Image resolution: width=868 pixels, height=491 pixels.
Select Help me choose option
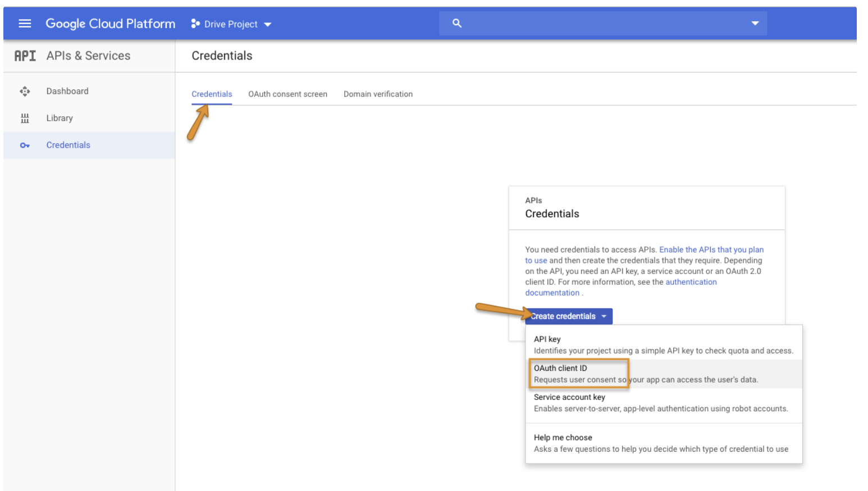[x=563, y=438]
